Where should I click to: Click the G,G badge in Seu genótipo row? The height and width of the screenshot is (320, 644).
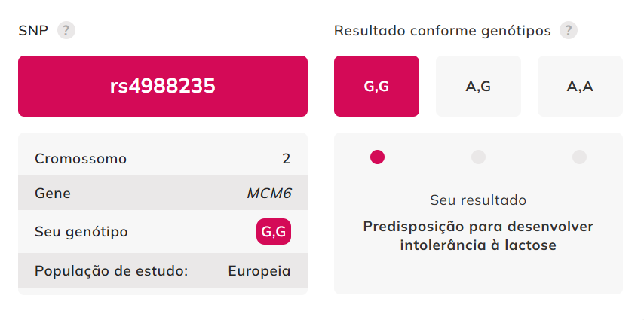(x=274, y=232)
